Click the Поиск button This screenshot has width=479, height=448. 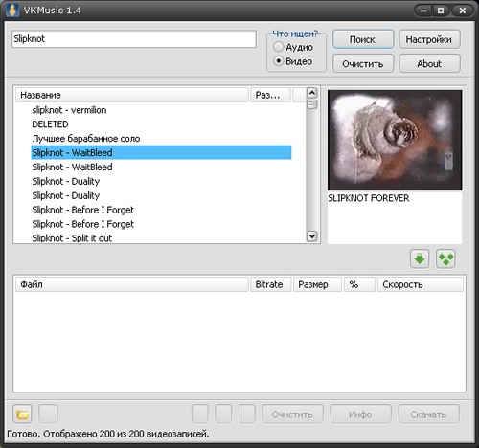363,39
